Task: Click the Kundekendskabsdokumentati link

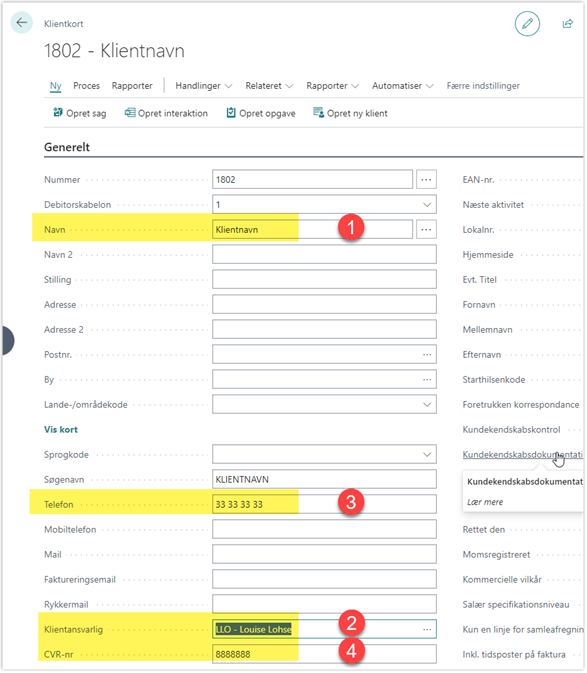Action: [522, 455]
